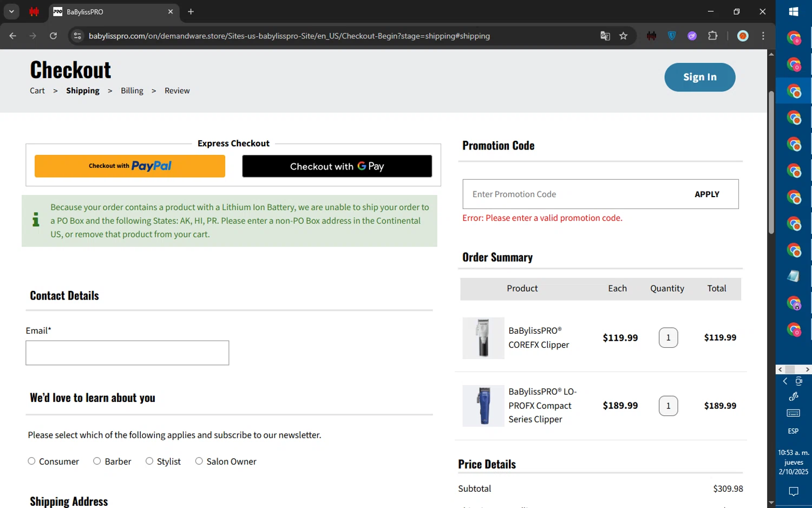Viewport: 812px width, 508px height.
Task: Click the taskbar overflow scrollbar right arrow
Action: pyautogui.click(x=807, y=369)
